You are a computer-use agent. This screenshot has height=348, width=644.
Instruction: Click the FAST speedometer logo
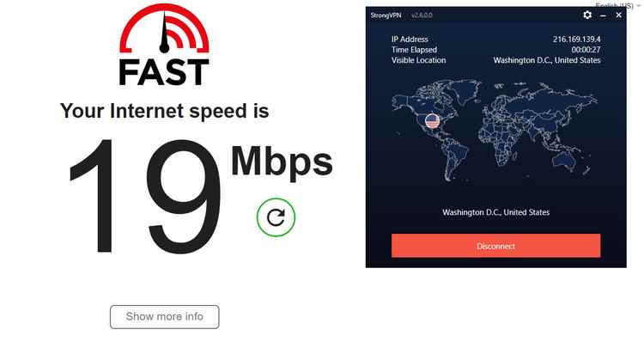click(164, 46)
